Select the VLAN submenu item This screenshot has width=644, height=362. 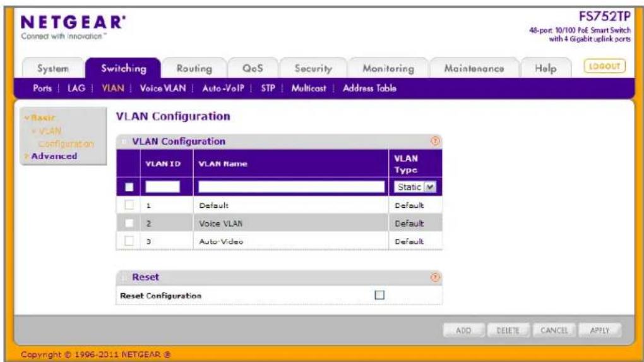click(x=112, y=88)
